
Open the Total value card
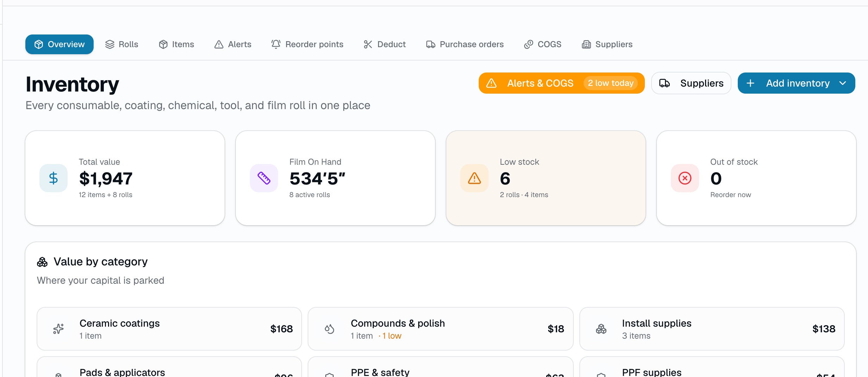(x=125, y=178)
